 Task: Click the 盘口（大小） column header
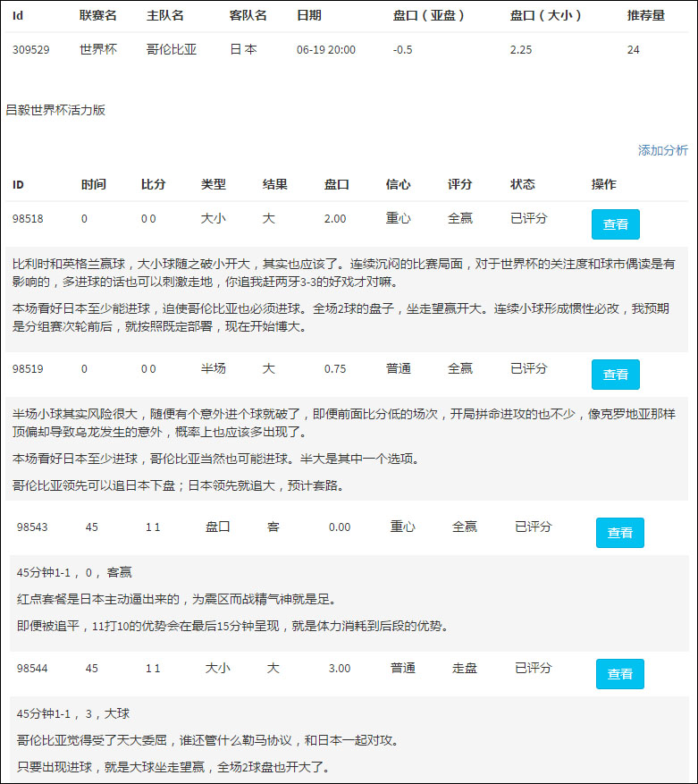545,15
